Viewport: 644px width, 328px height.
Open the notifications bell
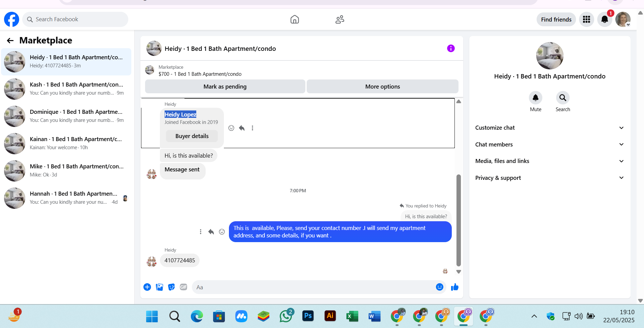pos(605,20)
